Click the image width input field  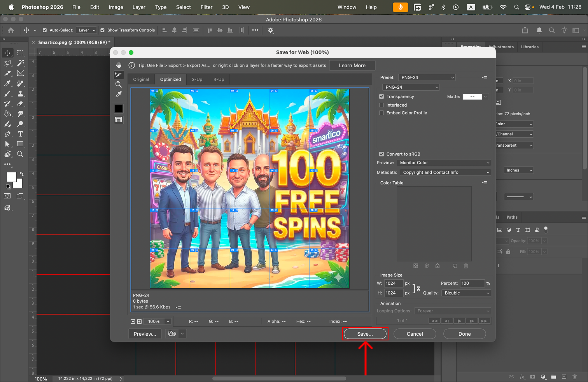coord(393,283)
